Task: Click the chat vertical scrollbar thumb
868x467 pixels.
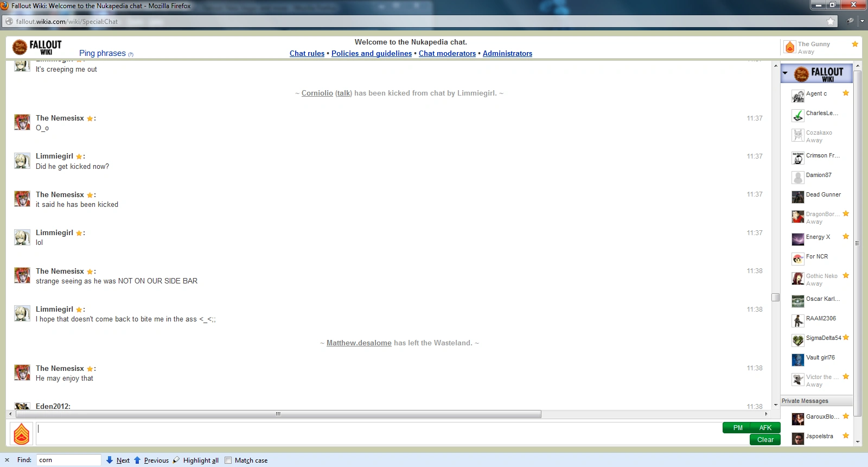Action: pyautogui.click(x=776, y=297)
